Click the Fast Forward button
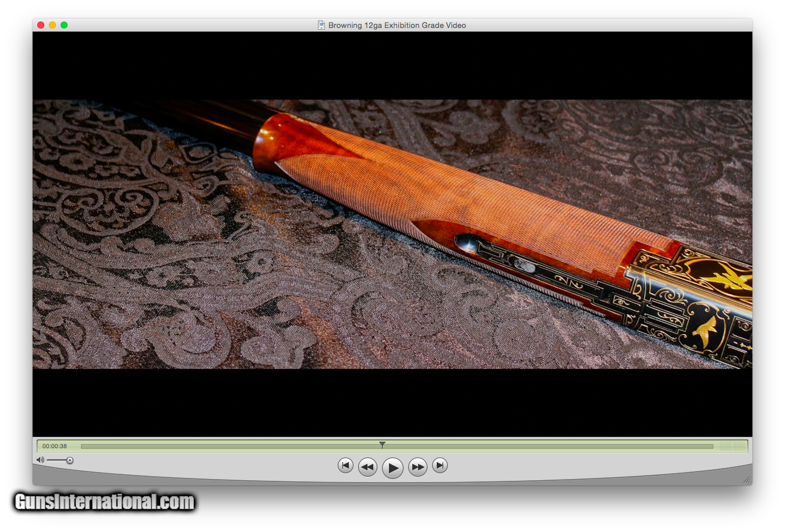The width and height of the screenshot is (785, 532). pos(418,467)
